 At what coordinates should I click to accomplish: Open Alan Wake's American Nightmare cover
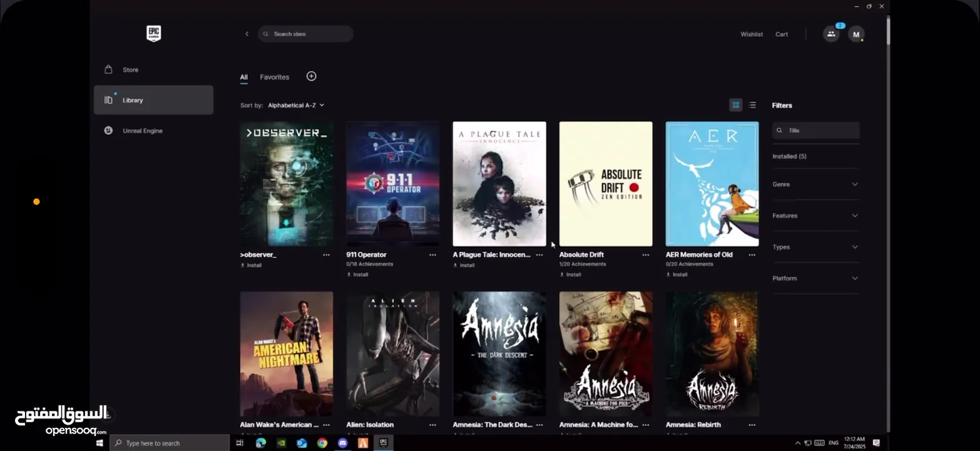click(287, 353)
